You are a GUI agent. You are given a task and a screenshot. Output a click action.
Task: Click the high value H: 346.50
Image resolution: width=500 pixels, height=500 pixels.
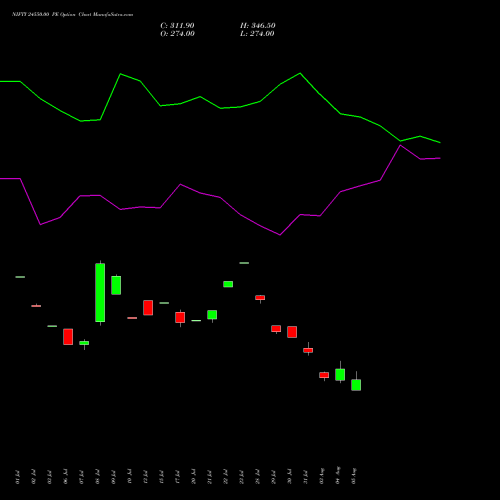coord(258,26)
